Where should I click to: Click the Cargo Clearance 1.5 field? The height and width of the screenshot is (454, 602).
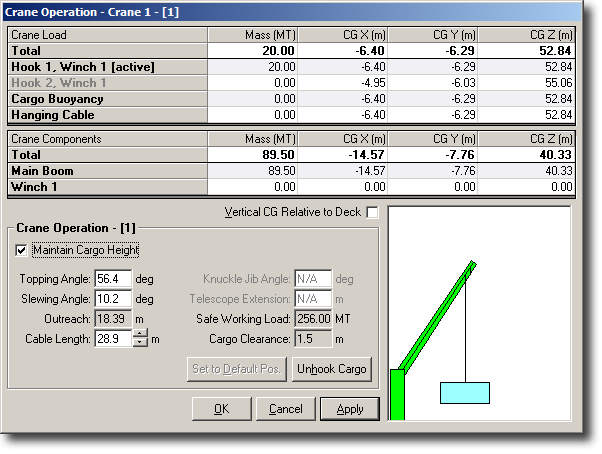click(313, 339)
